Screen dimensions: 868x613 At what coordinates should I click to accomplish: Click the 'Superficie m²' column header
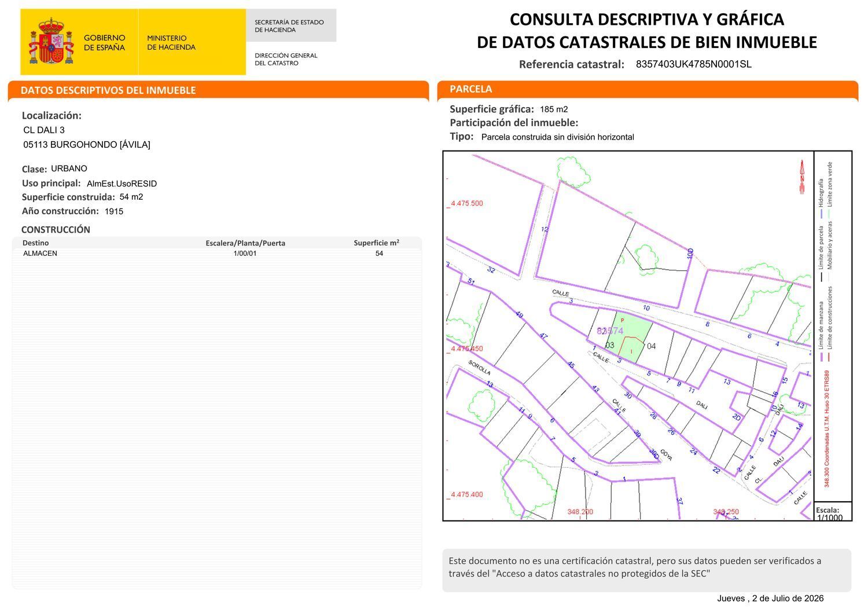[x=377, y=243]
